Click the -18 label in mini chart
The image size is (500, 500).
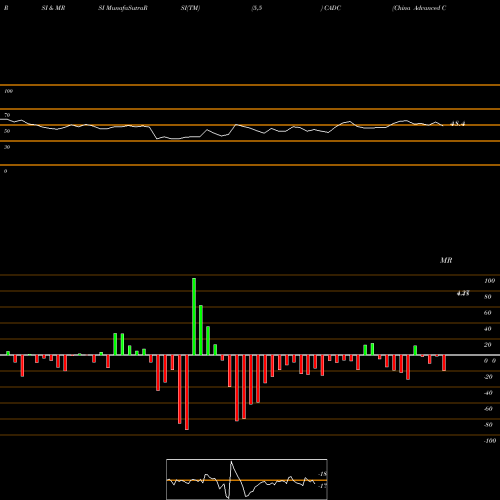point(322,474)
